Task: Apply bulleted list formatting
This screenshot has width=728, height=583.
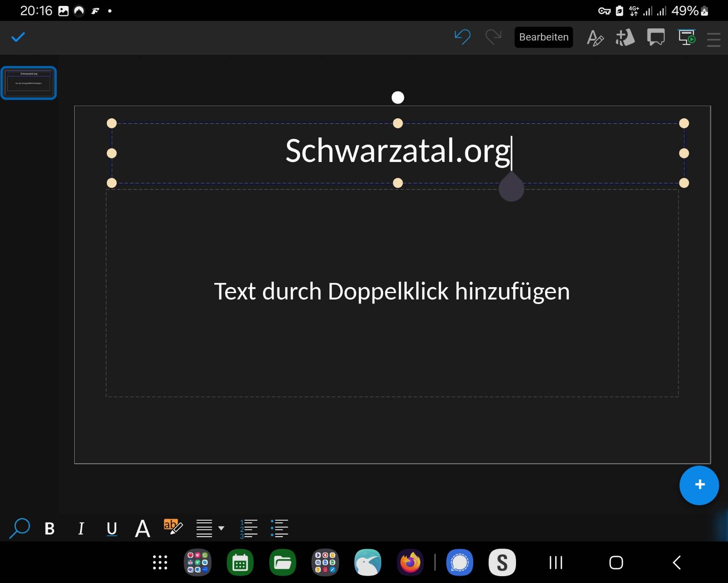Action: pos(279,528)
